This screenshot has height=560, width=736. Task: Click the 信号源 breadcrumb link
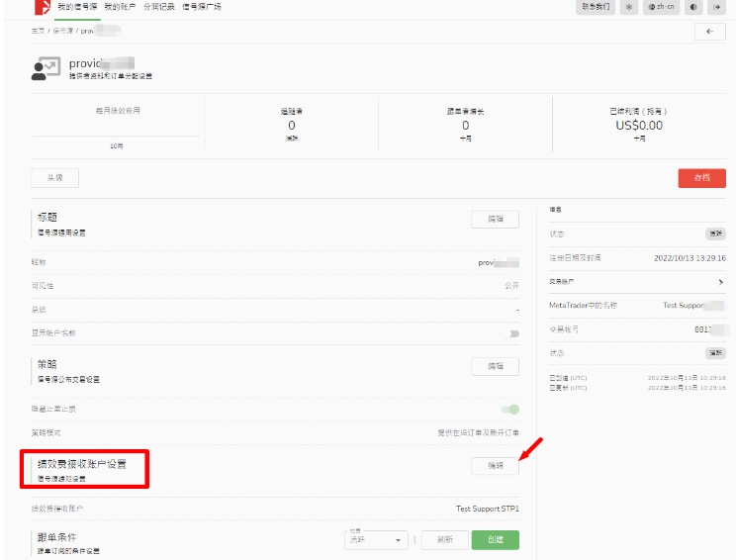click(x=63, y=31)
